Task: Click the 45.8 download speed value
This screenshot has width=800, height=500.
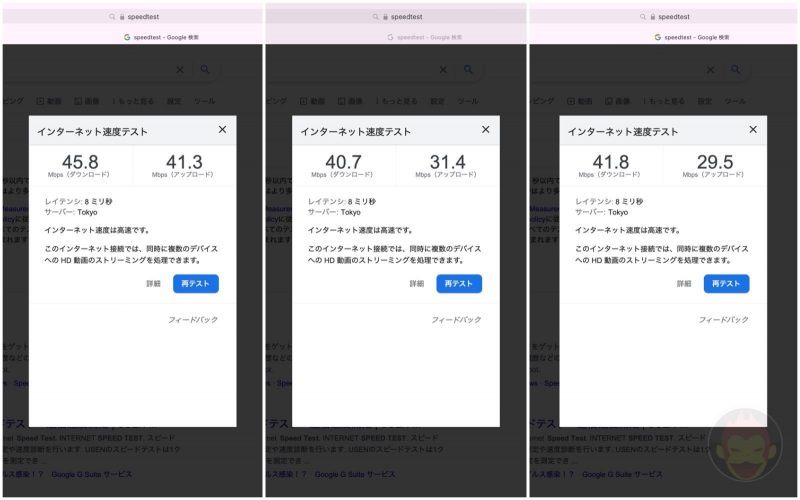Action: (80, 162)
